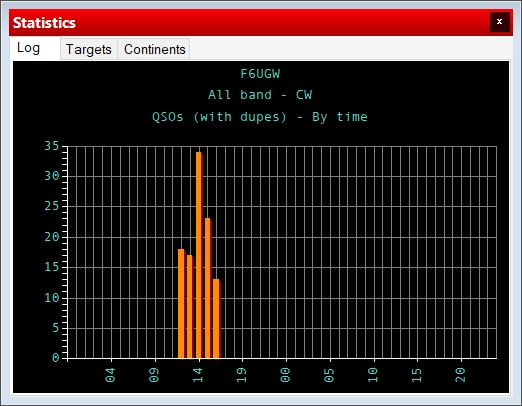The image size is (522, 406).
Task: Click the 00 hour label on the time axis
Action: [x=286, y=375]
